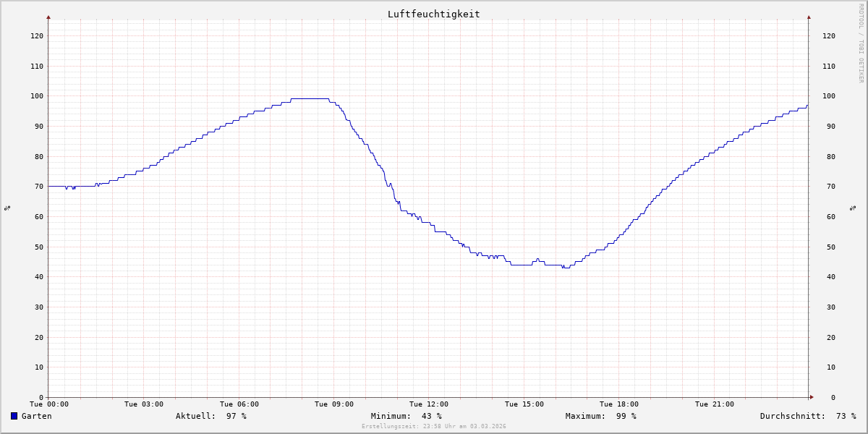Click the arrow atop the right y-axis
Screen dimensions: 868x434
coord(809,17)
